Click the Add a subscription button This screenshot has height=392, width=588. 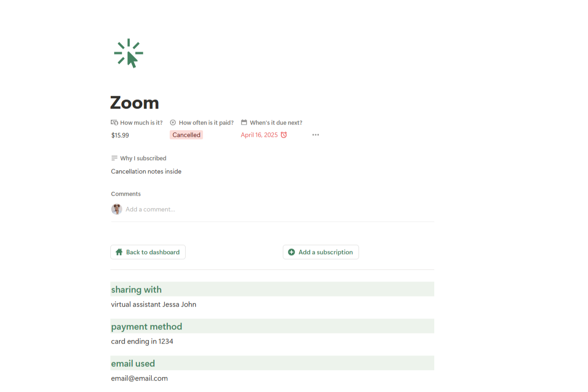(x=321, y=252)
